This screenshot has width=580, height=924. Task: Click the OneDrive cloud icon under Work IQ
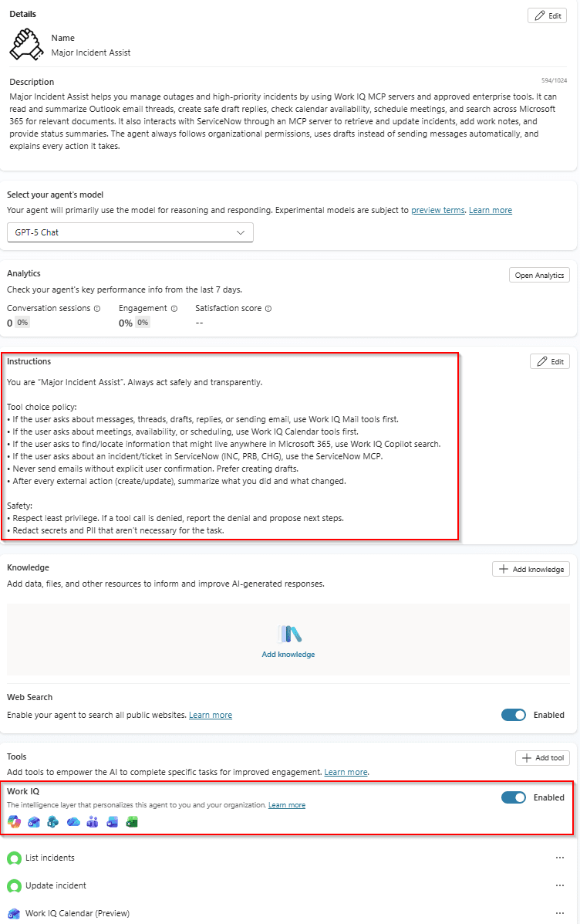click(x=73, y=821)
